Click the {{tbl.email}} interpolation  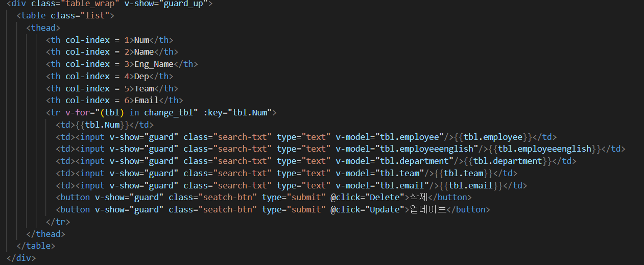pyautogui.click(x=471, y=186)
